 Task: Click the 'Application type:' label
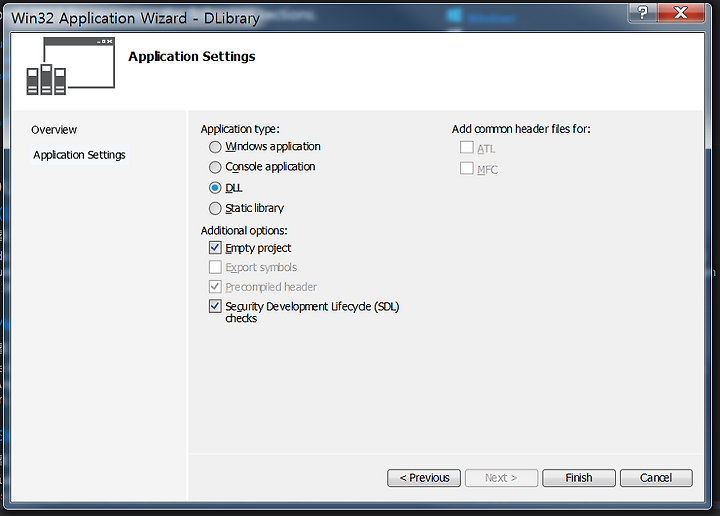[240, 129]
